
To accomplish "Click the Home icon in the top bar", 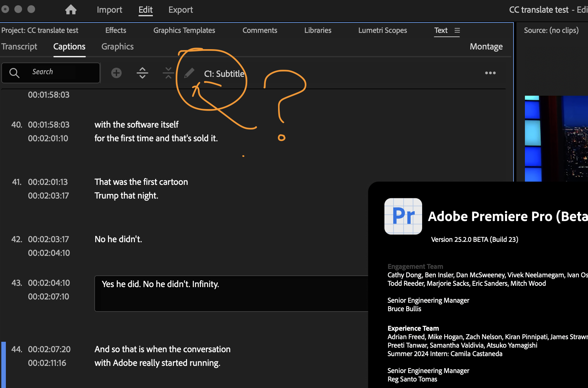I will tap(71, 9).
